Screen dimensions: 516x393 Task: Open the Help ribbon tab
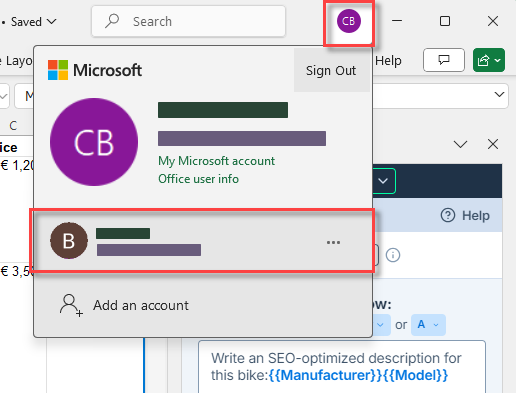pyautogui.click(x=388, y=61)
